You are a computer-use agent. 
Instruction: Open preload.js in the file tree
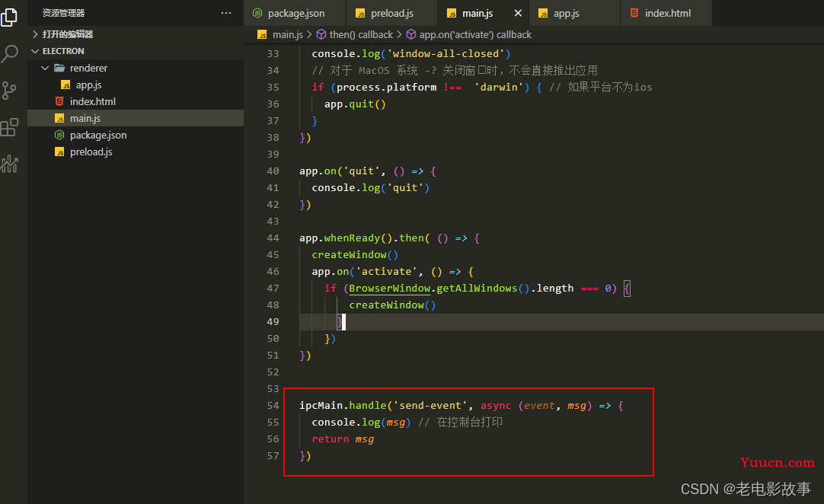(x=136, y=152)
